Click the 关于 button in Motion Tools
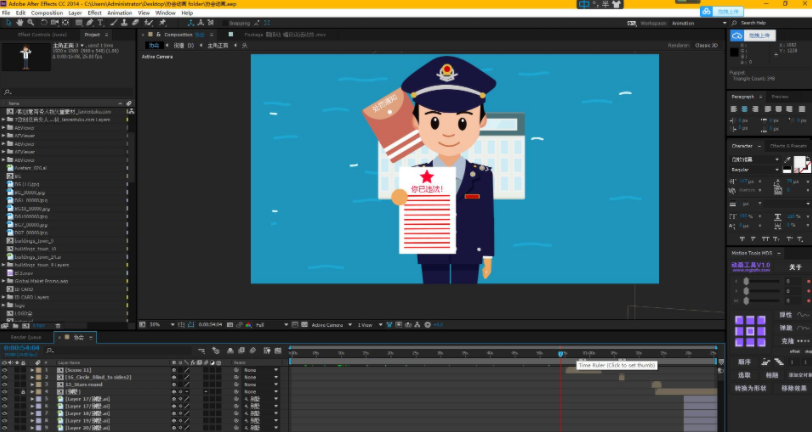Image resolution: width=812 pixels, height=432 pixels. 795,267
